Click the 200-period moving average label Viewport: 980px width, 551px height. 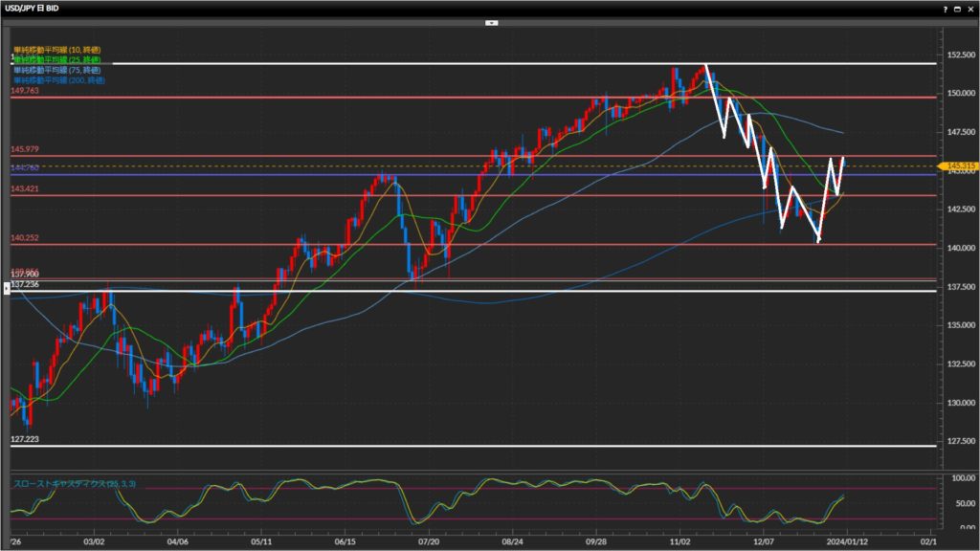click(x=58, y=80)
